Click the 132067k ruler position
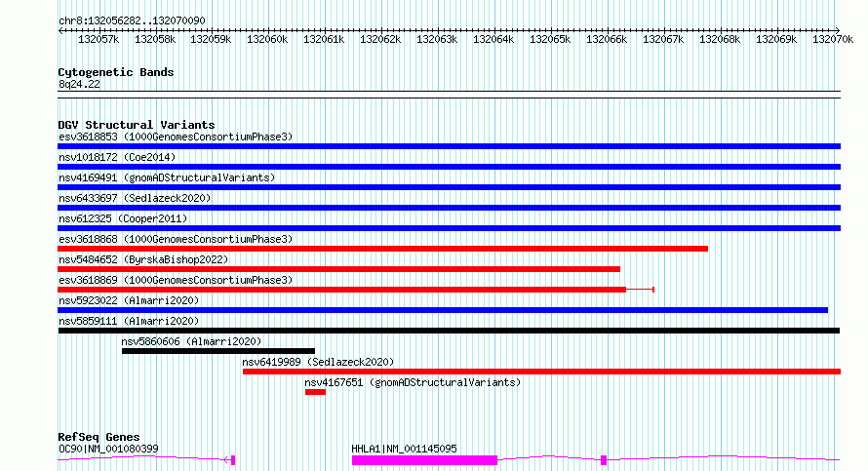868x471 pixels. (663, 39)
